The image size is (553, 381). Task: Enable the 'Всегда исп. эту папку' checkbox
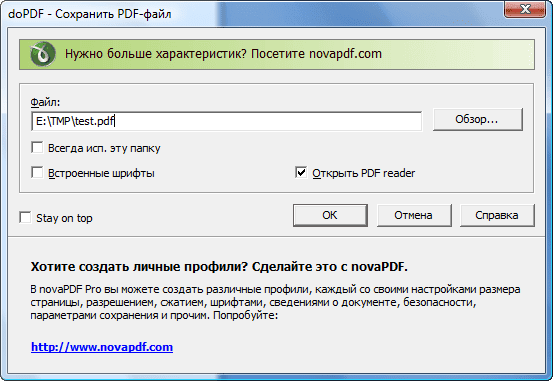[x=37, y=147]
